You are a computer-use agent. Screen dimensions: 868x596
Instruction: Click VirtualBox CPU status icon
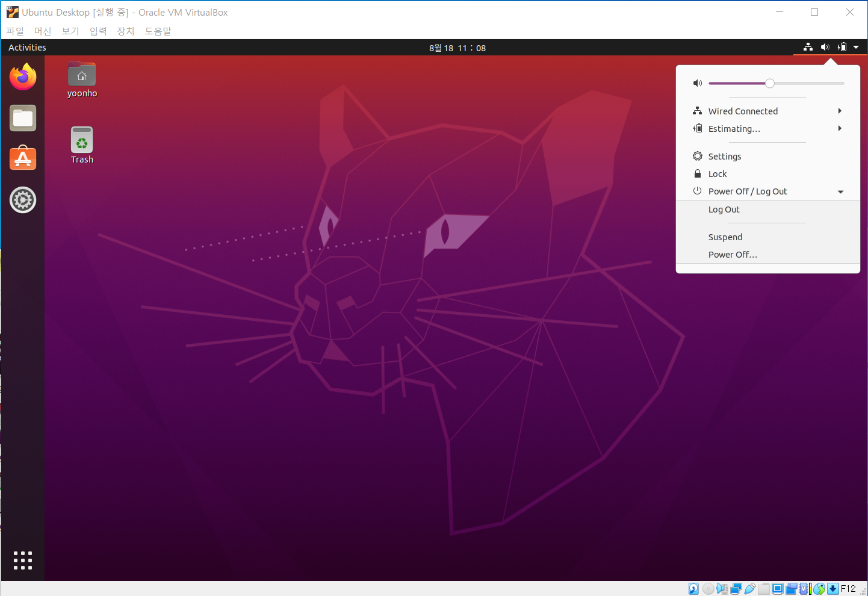tap(805, 589)
